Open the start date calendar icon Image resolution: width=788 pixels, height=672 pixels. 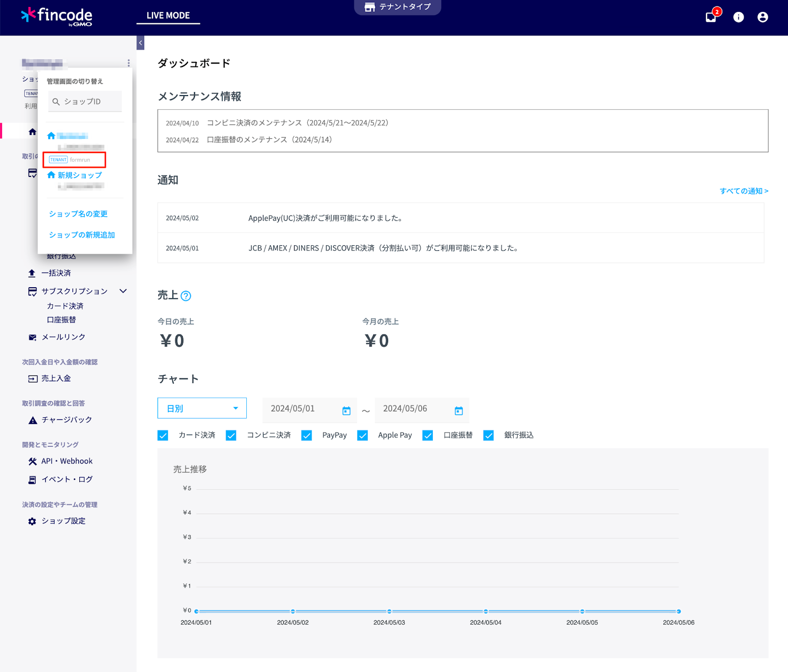pos(346,410)
